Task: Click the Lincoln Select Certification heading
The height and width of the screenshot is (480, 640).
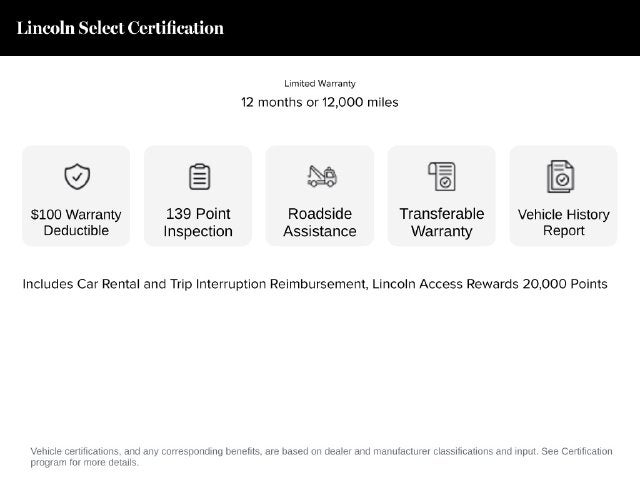Action: tap(120, 28)
